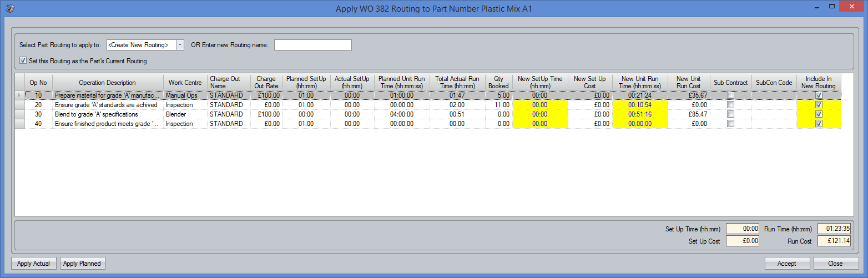Toggle 'Set this Routing as the Part's Current Routing'
The image size is (868, 278).
[x=23, y=61]
